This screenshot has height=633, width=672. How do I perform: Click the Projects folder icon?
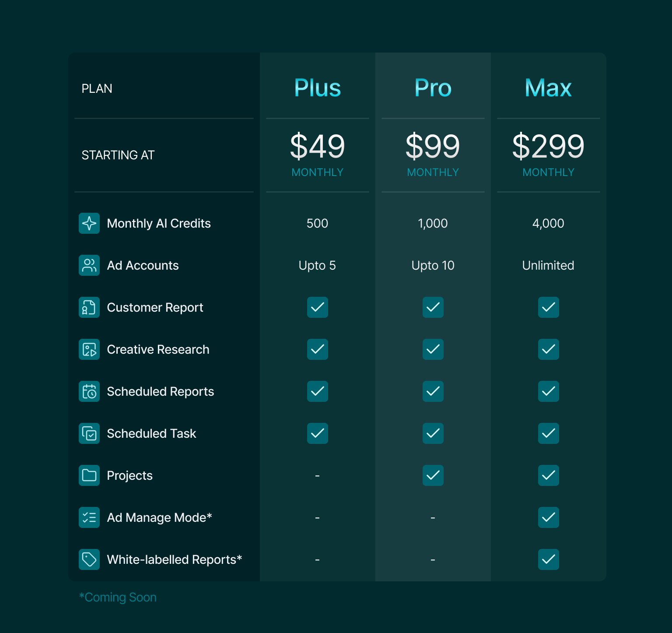89,475
